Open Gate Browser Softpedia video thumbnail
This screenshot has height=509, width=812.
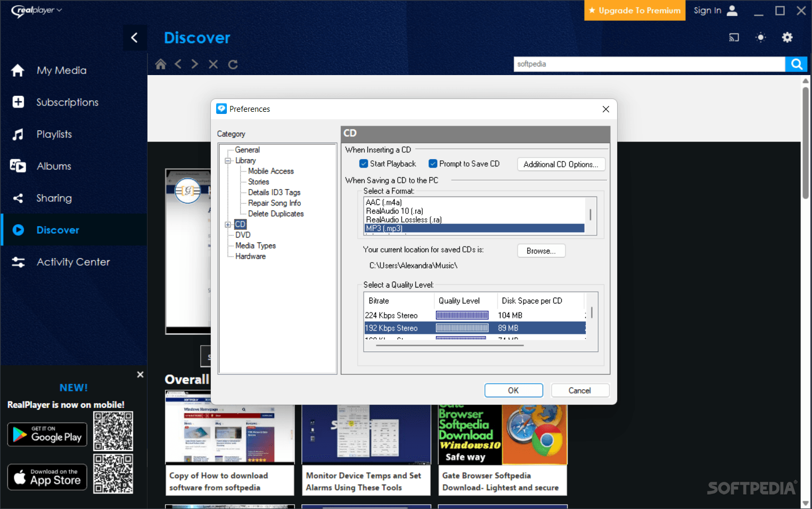coord(503,434)
